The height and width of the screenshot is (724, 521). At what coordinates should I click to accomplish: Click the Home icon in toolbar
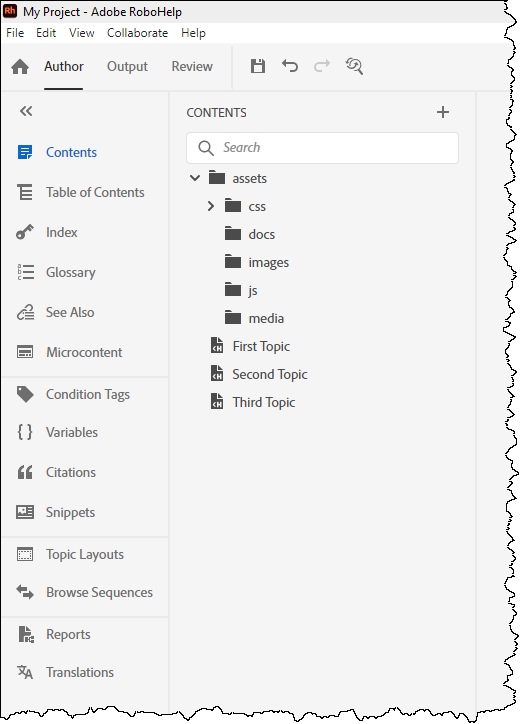coord(20,67)
